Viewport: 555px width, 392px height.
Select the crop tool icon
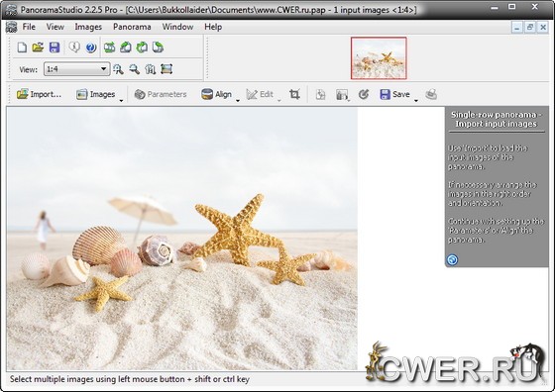coord(294,94)
